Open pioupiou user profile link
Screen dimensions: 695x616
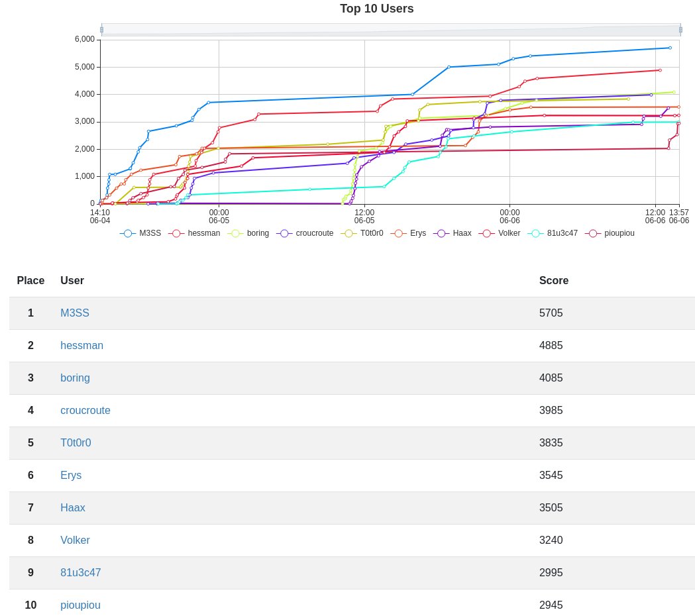point(80,605)
